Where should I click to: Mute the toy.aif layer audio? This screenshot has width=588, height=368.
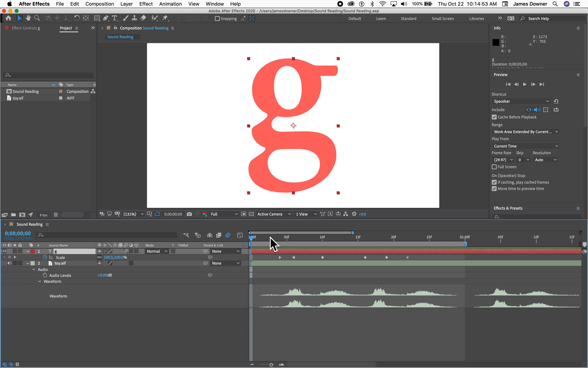tap(9, 263)
